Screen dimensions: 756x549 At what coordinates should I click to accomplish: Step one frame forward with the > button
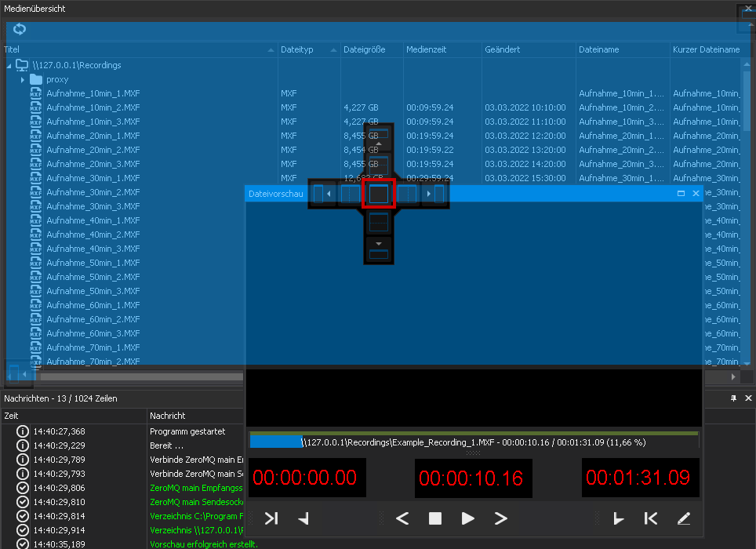pyautogui.click(x=501, y=518)
